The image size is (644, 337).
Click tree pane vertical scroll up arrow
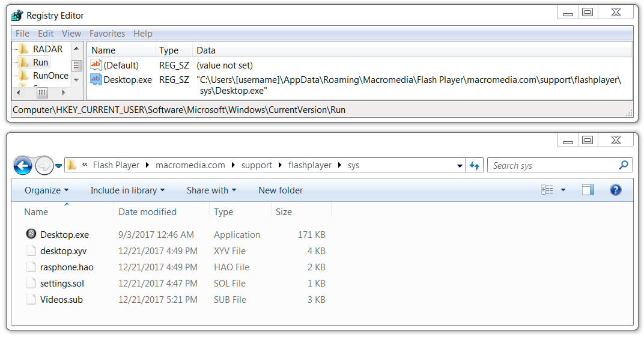click(x=76, y=49)
